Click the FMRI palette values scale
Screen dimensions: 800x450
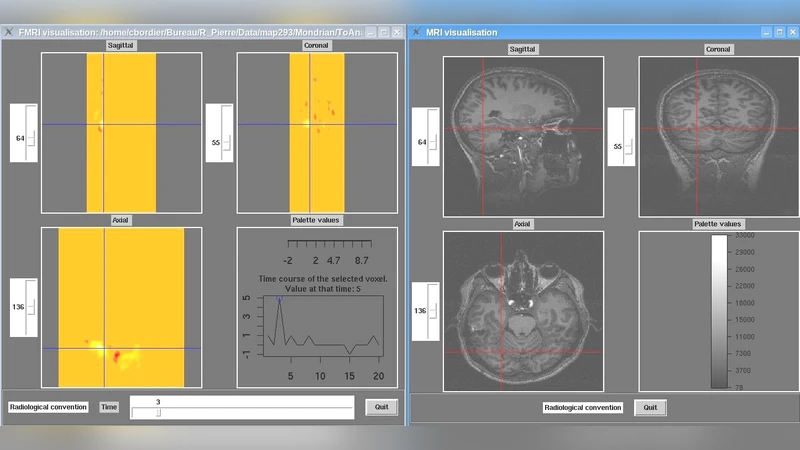click(329, 253)
